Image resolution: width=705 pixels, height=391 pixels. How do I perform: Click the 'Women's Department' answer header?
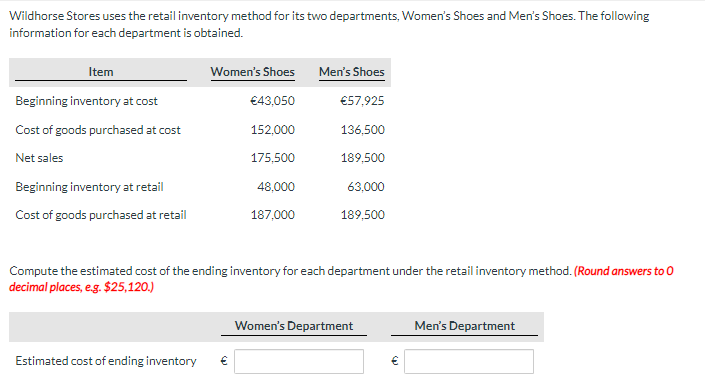(294, 326)
